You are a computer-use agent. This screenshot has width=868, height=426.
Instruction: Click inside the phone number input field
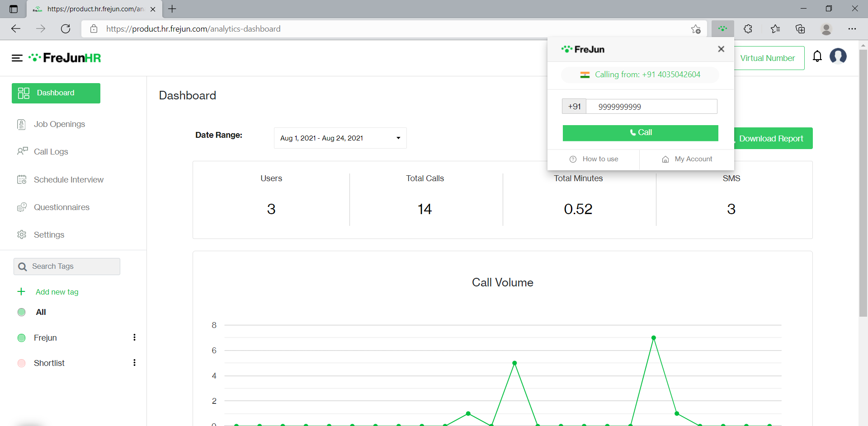652,106
